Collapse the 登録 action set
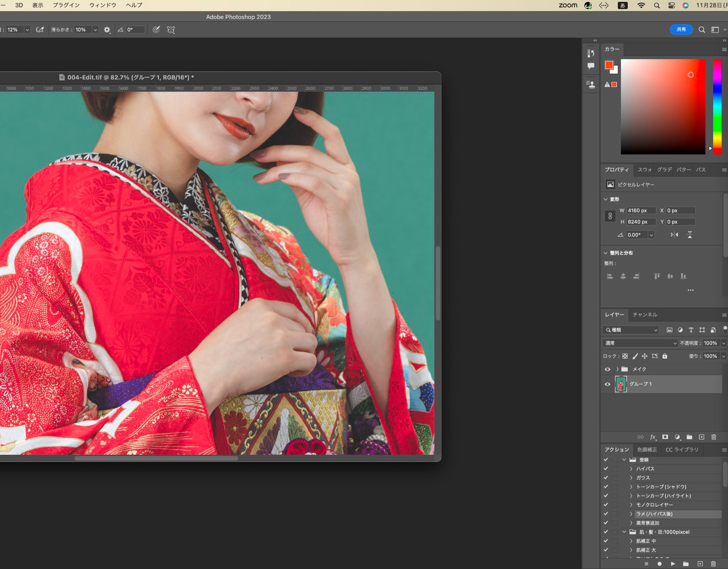Image resolution: width=728 pixels, height=569 pixels. coord(624,460)
